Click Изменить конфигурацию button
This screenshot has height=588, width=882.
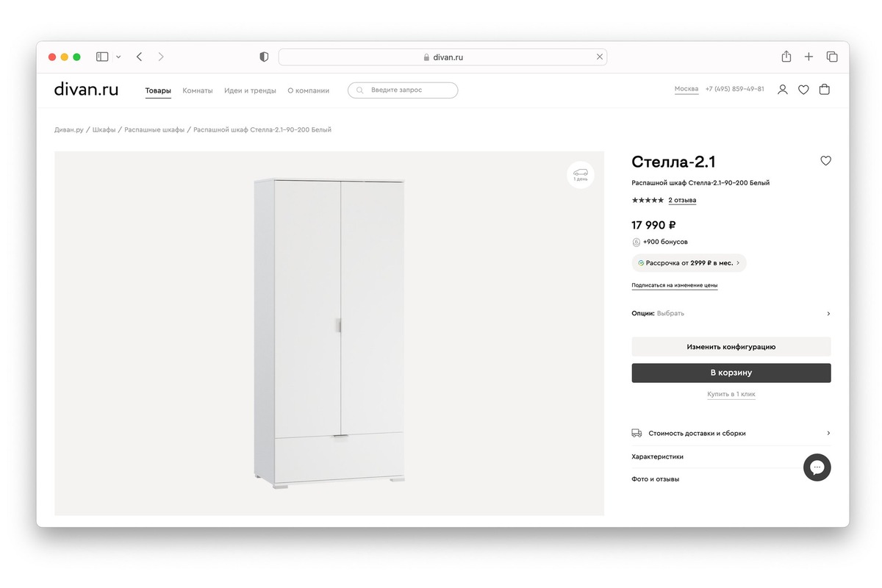click(731, 347)
